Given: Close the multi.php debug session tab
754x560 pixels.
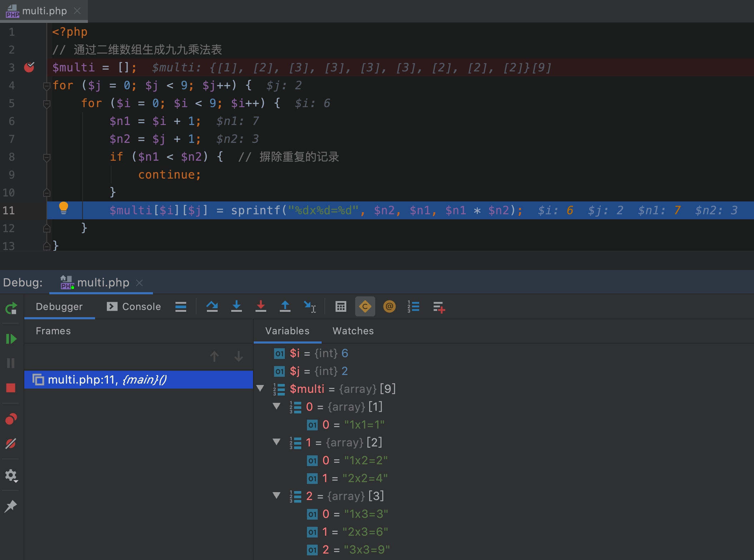Looking at the screenshot, I should point(140,283).
